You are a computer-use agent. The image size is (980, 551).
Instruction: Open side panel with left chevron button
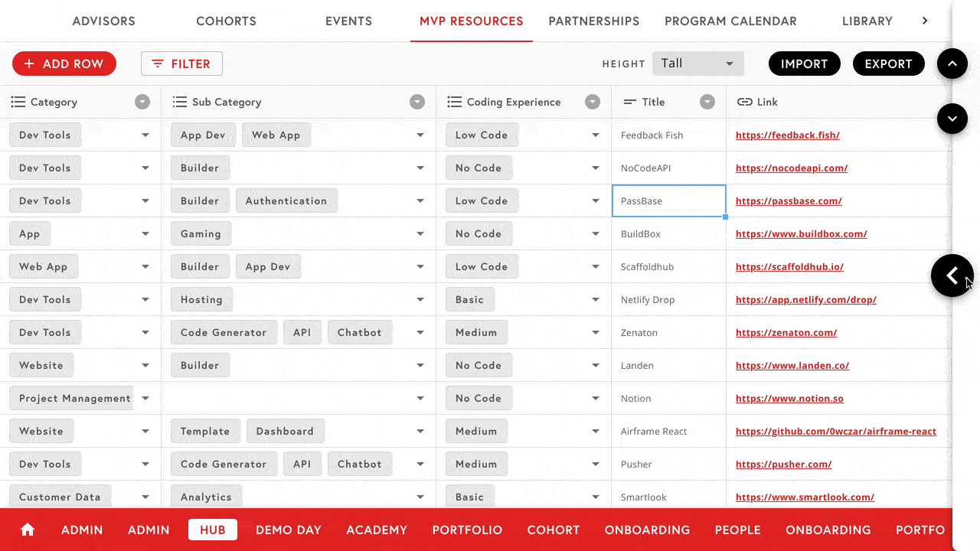coord(952,275)
